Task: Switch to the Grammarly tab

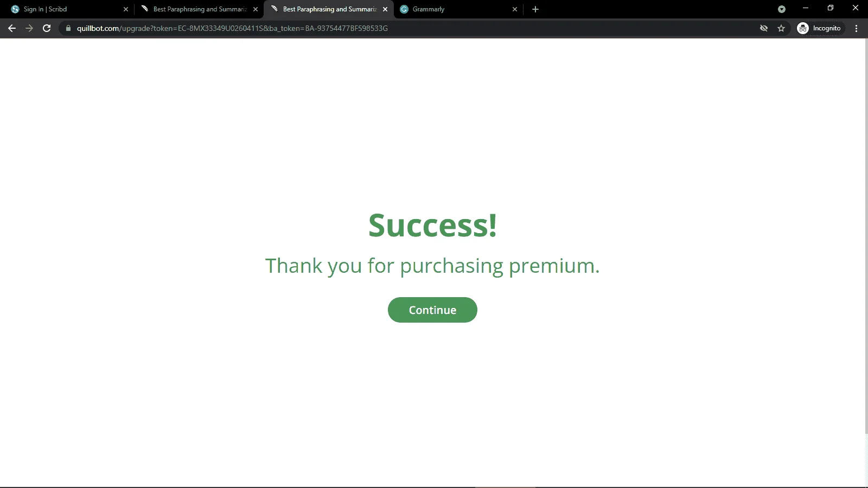Action: [458, 9]
